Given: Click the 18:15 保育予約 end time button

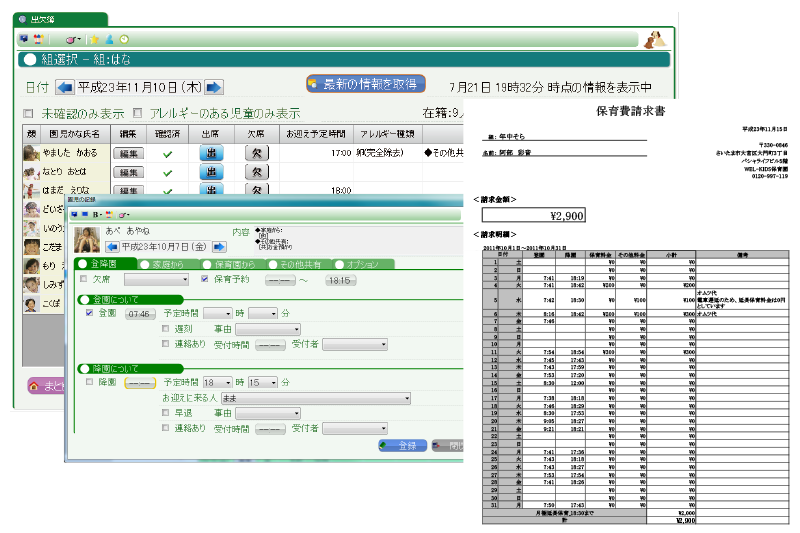Looking at the screenshot, I should [x=340, y=280].
